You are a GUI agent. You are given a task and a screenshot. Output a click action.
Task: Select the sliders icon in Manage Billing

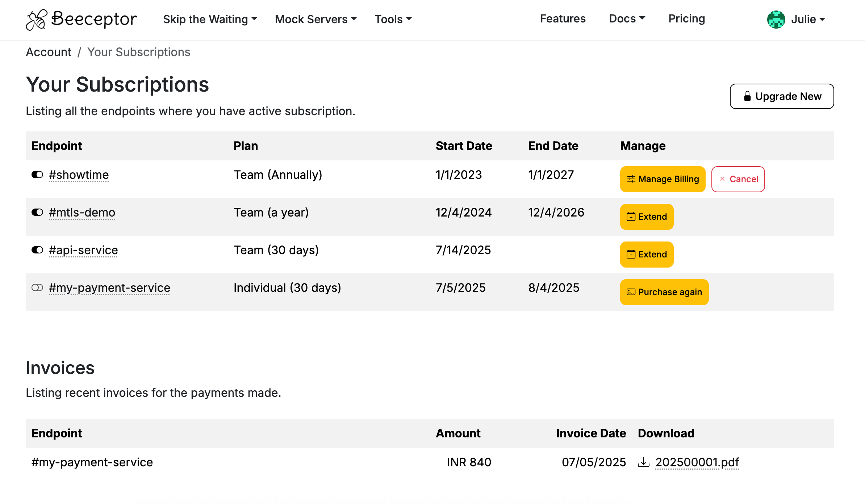click(x=631, y=179)
